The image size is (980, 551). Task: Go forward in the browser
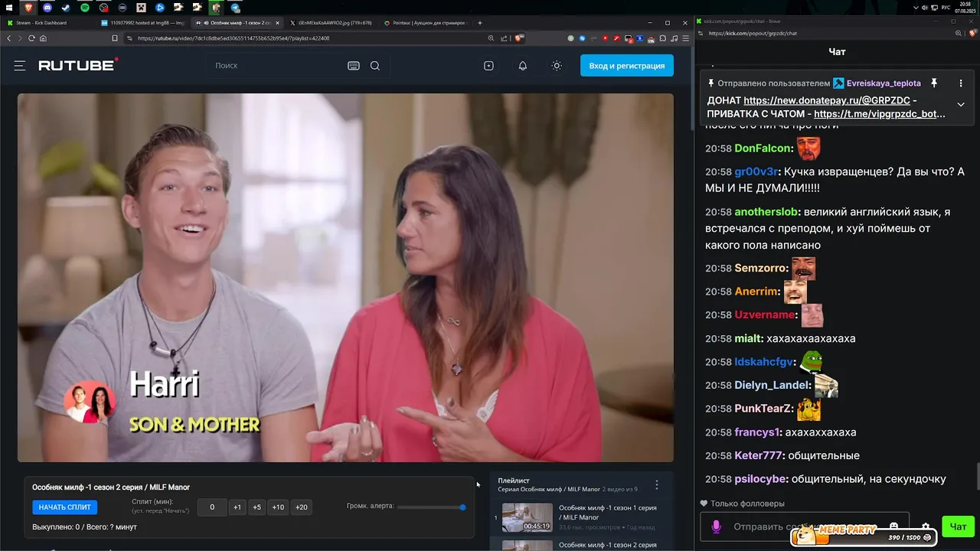(x=20, y=38)
